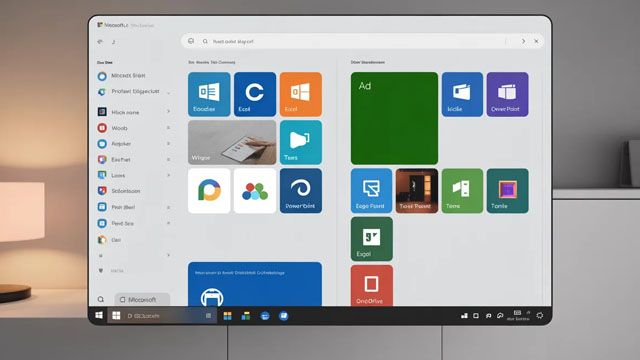640x360 pixels.
Task: Open the blue Eoge Point tile
Action: (x=371, y=191)
